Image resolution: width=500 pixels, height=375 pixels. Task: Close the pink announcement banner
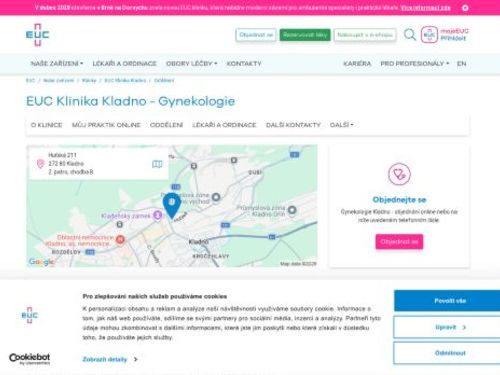click(465, 8)
